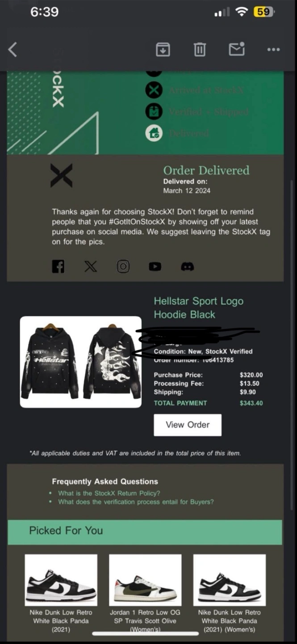Select the Nike Dunk Low Panda (2021) thumbnail
The image size is (297, 644).
coord(61,580)
